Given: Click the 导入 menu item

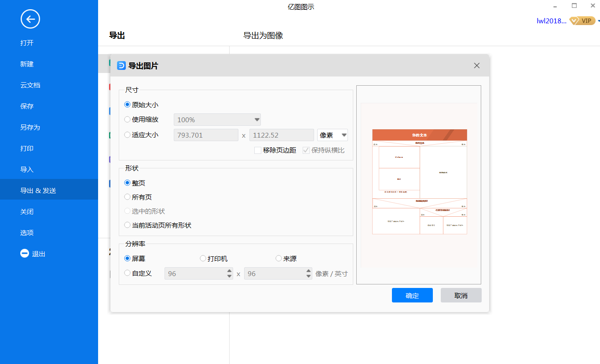Looking at the screenshot, I should coord(49,170).
